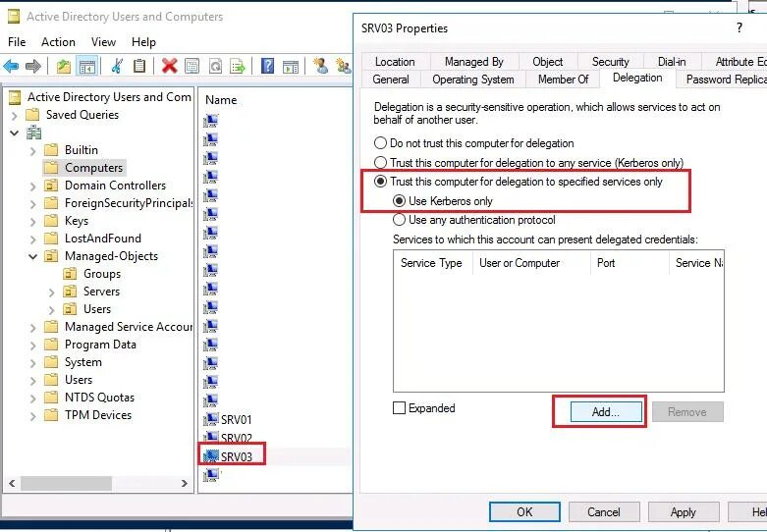
Task: Select Trust for delegation to any service
Action: point(380,162)
